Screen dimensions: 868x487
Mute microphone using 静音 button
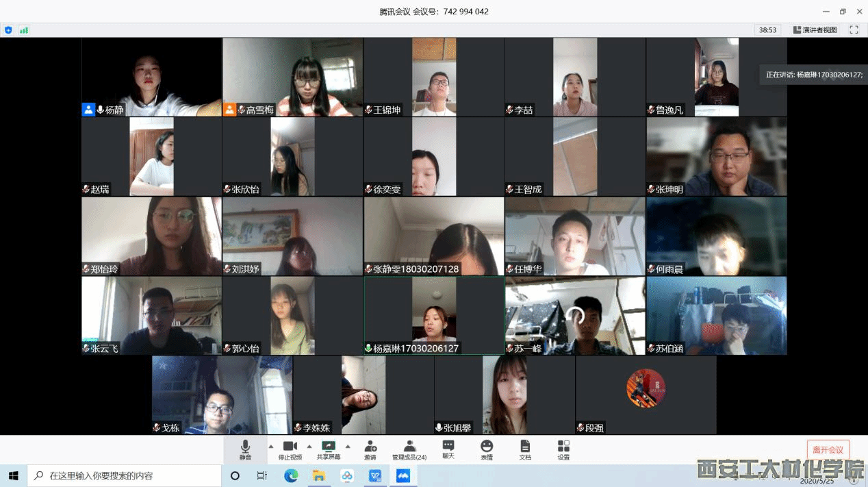(245, 449)
